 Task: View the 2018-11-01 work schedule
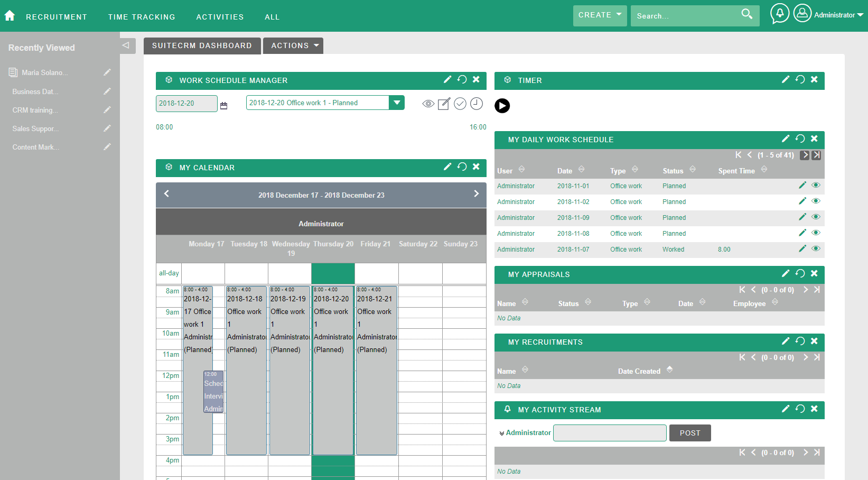816,185
